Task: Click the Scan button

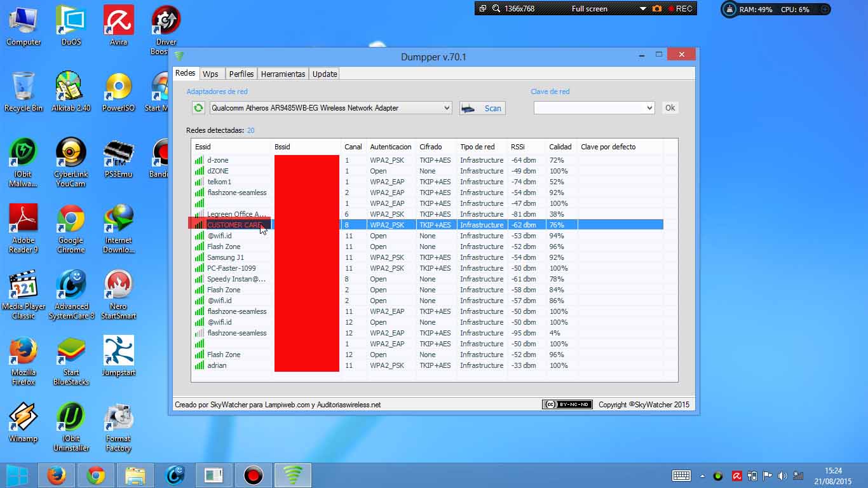Action: coord(482,108)
